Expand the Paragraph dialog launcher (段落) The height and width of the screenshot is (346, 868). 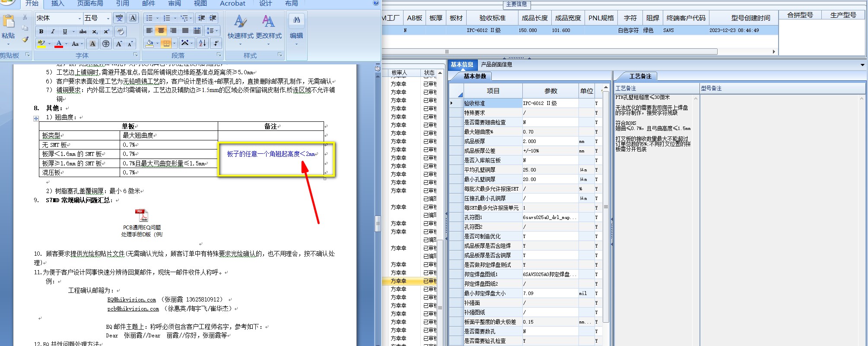point(219,55)
